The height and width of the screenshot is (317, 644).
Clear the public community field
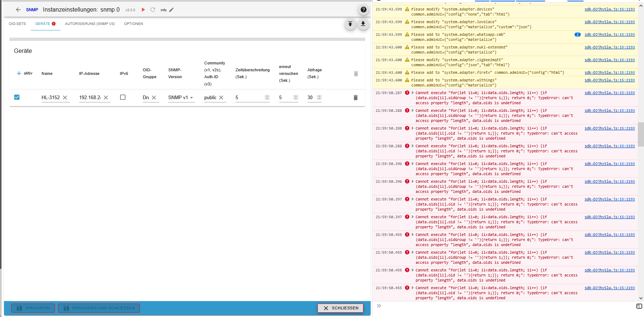point(221,97)
